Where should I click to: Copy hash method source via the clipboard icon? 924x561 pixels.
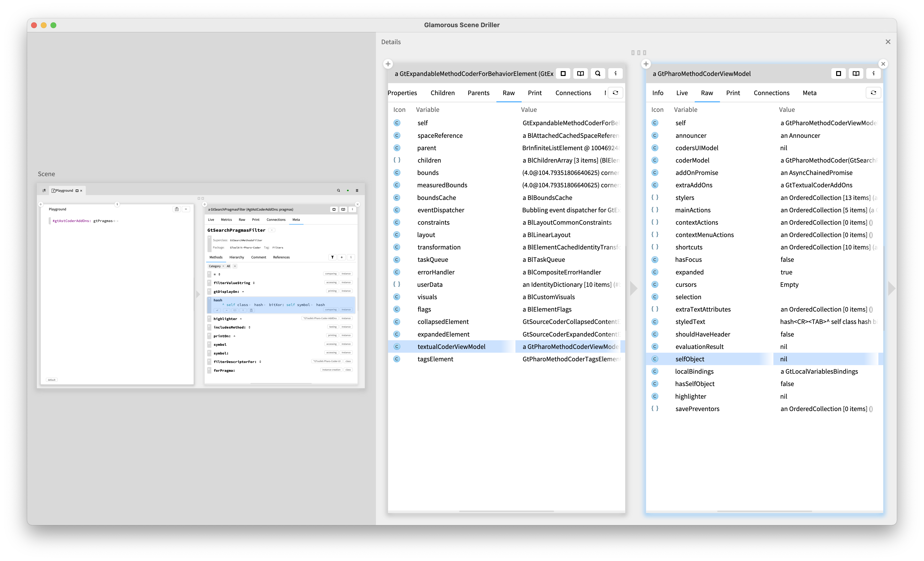(251, 311)
